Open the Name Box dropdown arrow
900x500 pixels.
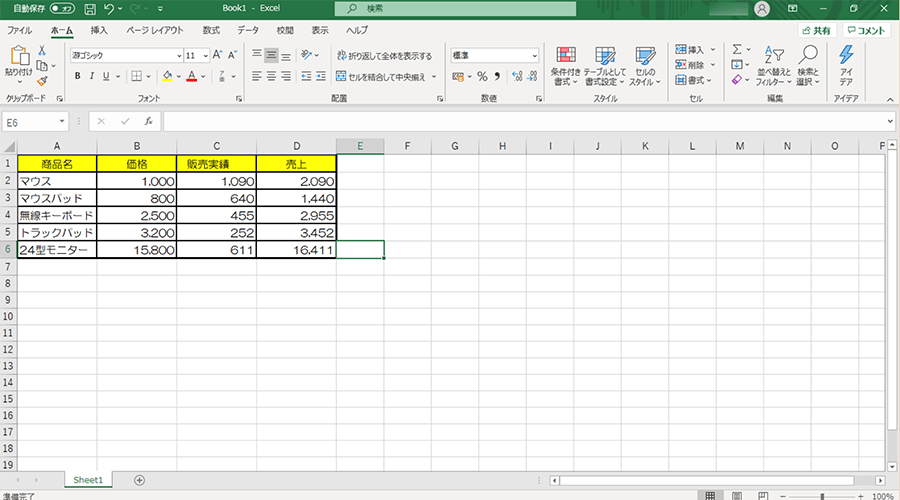(62, 121)
